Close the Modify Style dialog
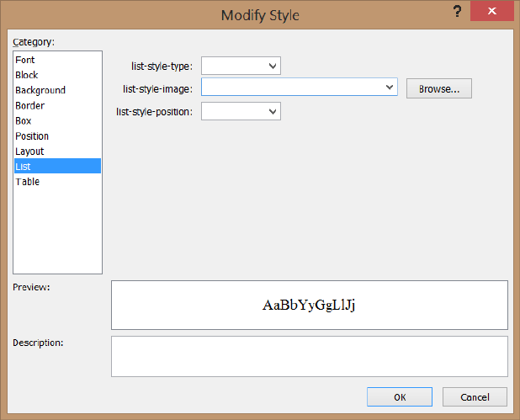The height and width of the screenshot is (420, 520). (x=492, y=11)
